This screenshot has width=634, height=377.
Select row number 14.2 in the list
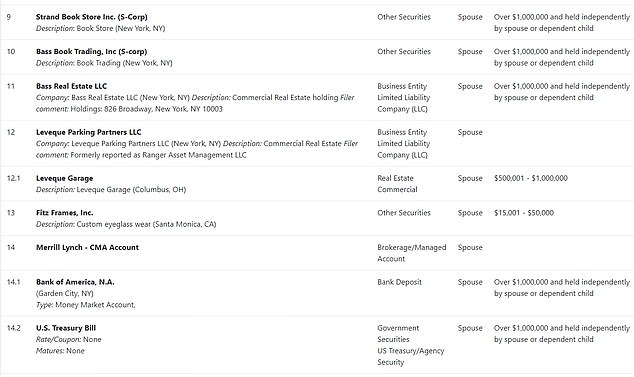click(13, 328)
